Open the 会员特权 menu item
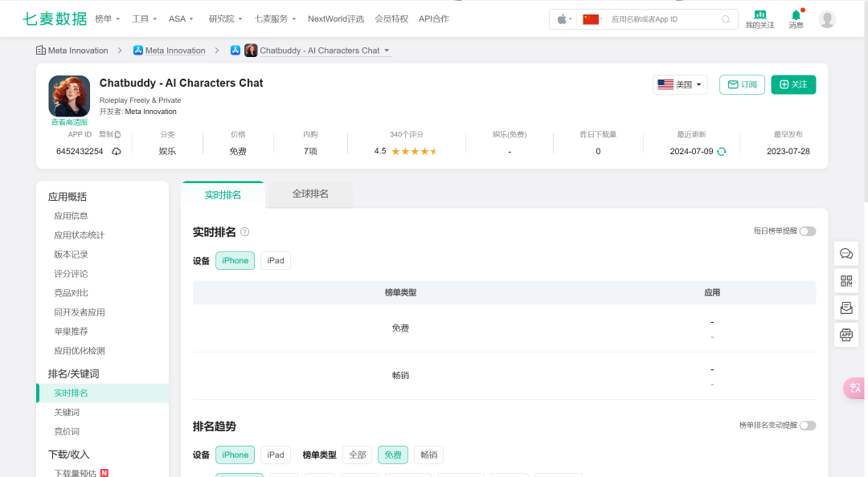This screenshot has width=868, height=477. click(x=391, y=18)
